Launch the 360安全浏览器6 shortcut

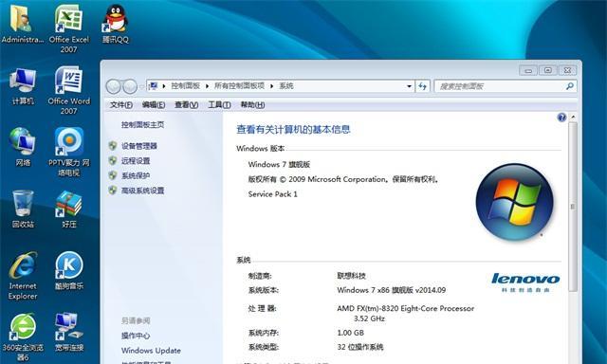click(23, 337)
